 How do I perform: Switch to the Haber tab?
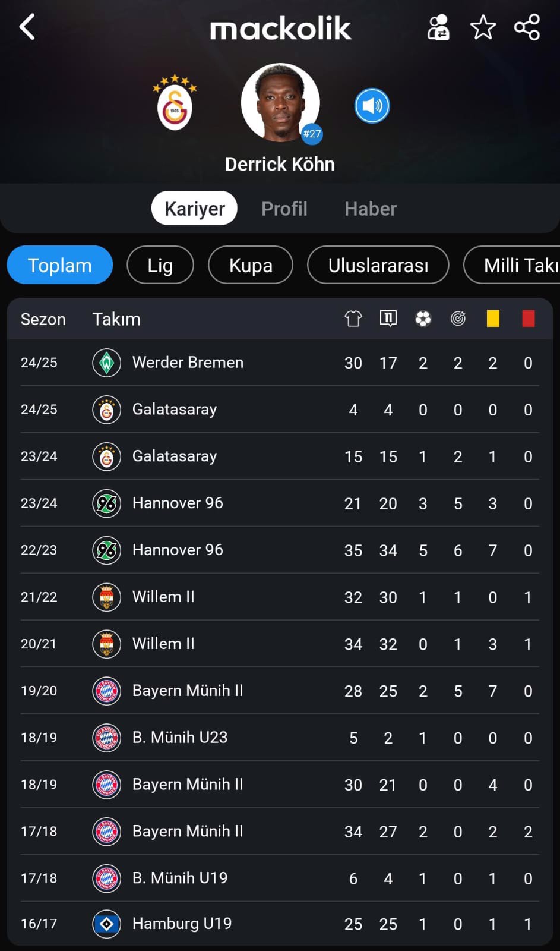[x=371, y=209]
